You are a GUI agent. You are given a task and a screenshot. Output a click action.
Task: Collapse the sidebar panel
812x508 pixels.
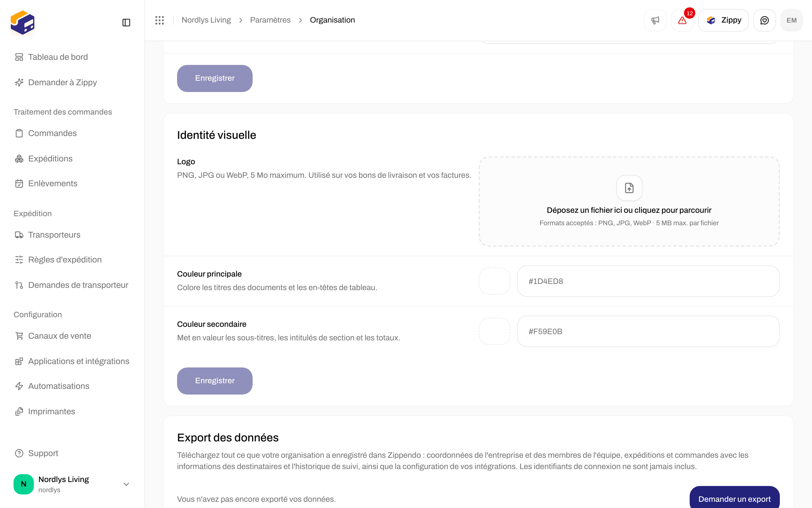coord(126,23)
